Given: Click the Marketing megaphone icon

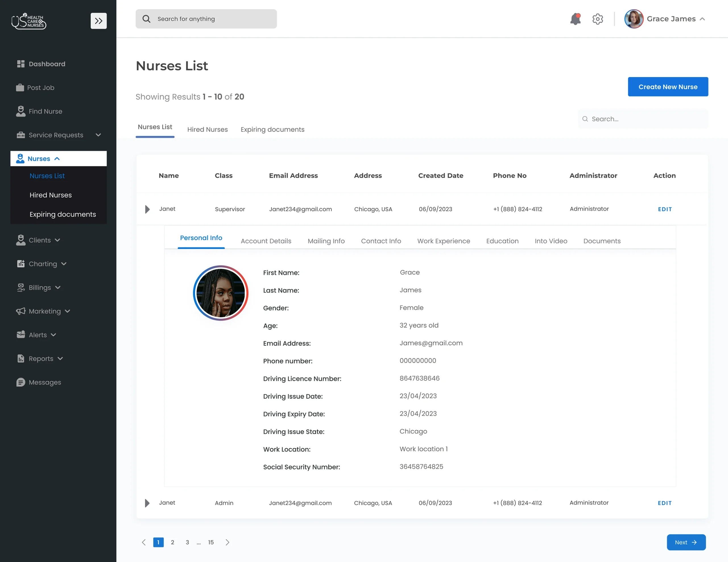Looking at the screenshot, I should 21,311.
